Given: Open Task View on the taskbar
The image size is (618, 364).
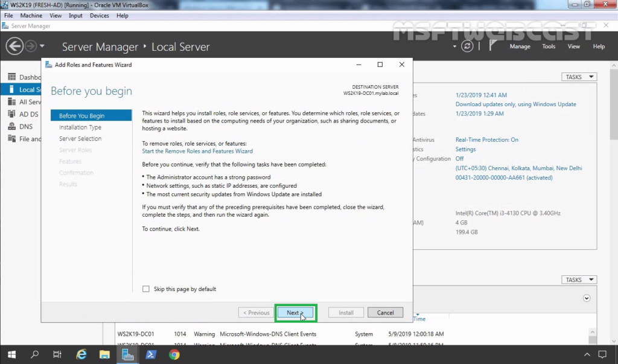Looking at the screenshot, I should coord(57,354).
